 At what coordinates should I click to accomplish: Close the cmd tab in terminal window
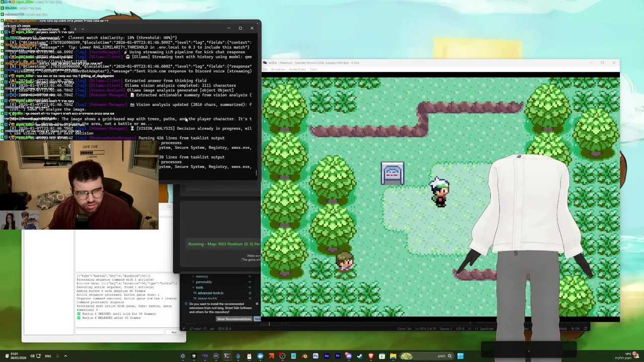64,29
